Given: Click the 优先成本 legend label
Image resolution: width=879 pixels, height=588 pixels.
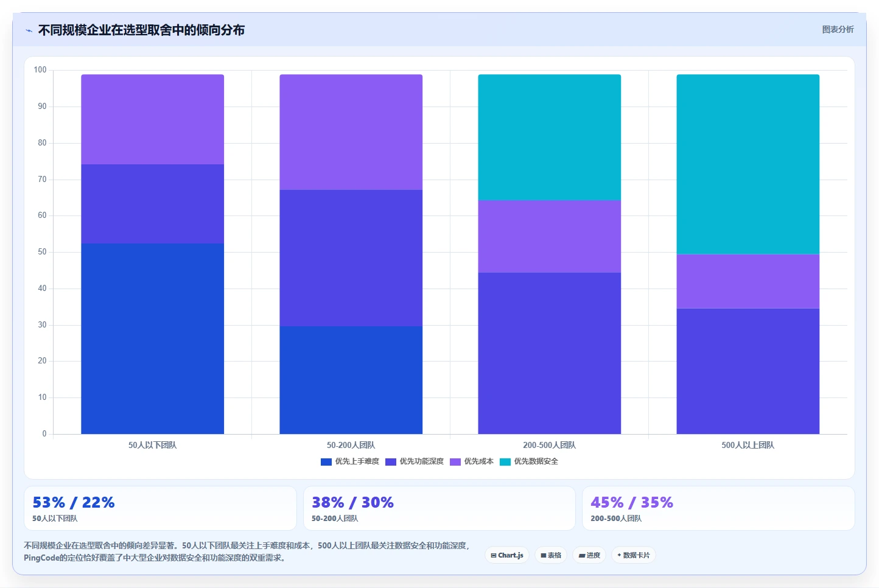Looking at the screenshot, I should [x=479, y=461].
